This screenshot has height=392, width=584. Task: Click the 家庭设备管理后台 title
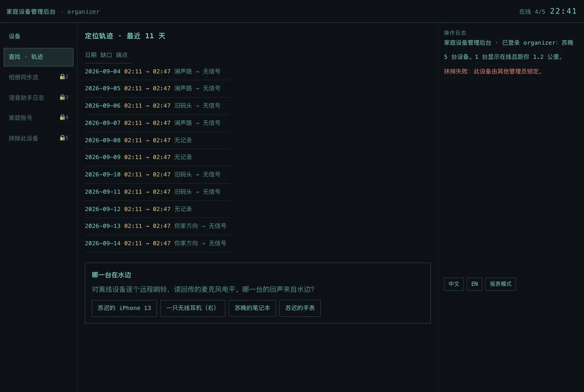[31, 12]
